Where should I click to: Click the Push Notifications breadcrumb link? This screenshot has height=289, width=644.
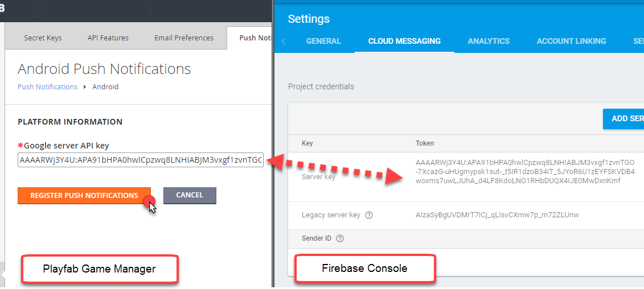[x=48, y=86]
